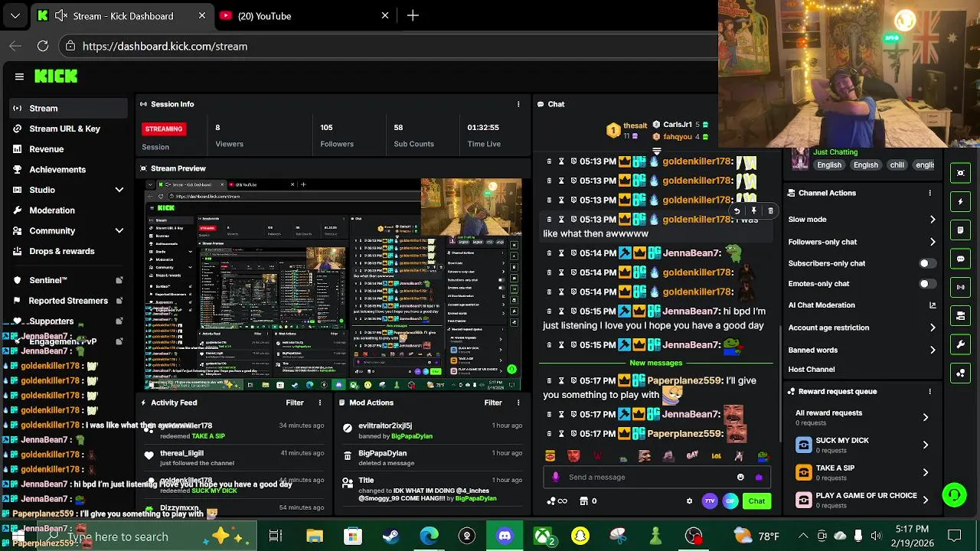980x551 pixels.
Task: Open Revenue in the sidebar
Action: pyautogui.click(x=46, y=149)
